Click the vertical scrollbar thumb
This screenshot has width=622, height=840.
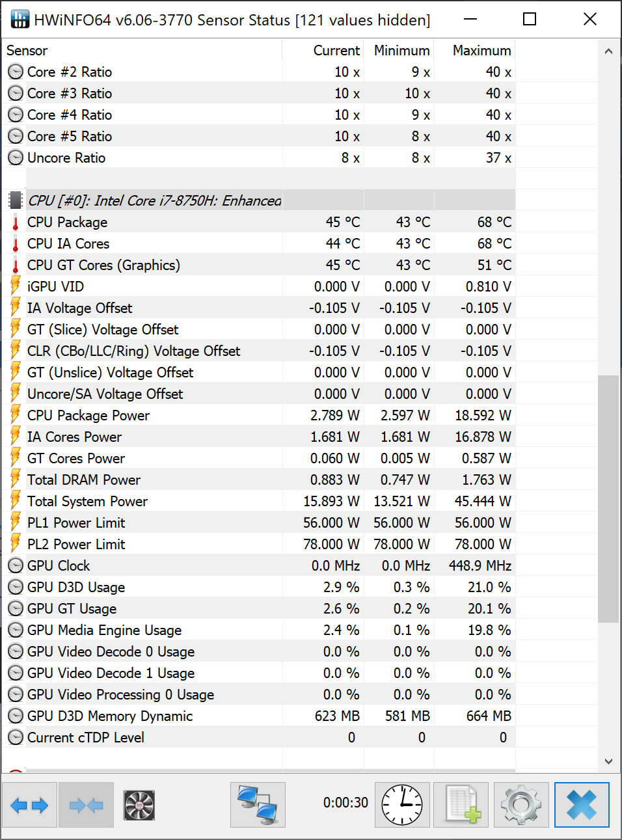tap(608, 498)
